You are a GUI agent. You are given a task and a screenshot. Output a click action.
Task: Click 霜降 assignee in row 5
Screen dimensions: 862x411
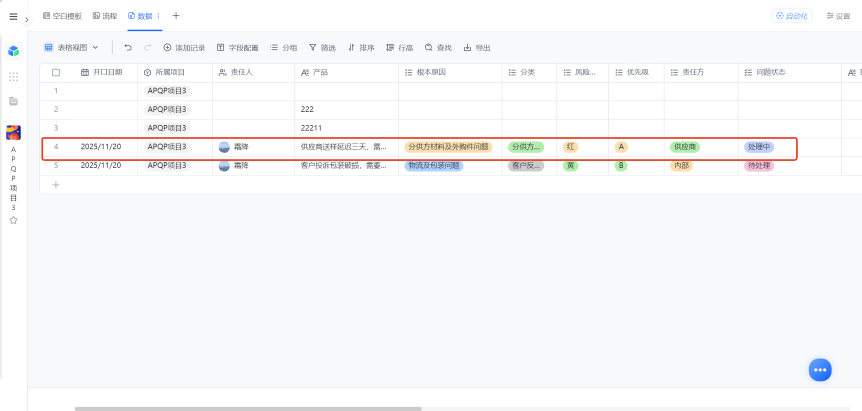pyautogui.click(x=234, y=165)
